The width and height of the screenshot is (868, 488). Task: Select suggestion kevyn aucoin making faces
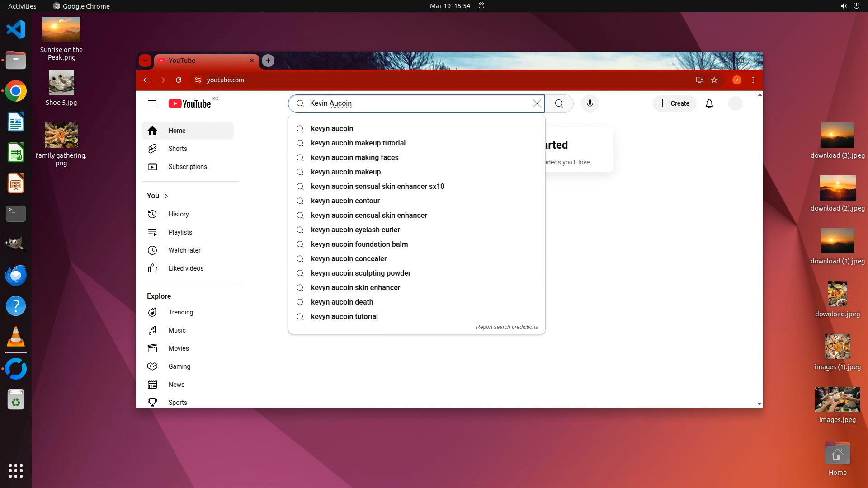tap(354, 158)
